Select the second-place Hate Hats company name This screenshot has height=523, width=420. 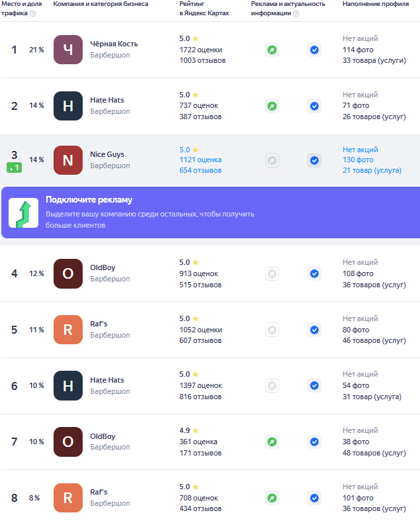pyautogui.click(x=107, y=100)
